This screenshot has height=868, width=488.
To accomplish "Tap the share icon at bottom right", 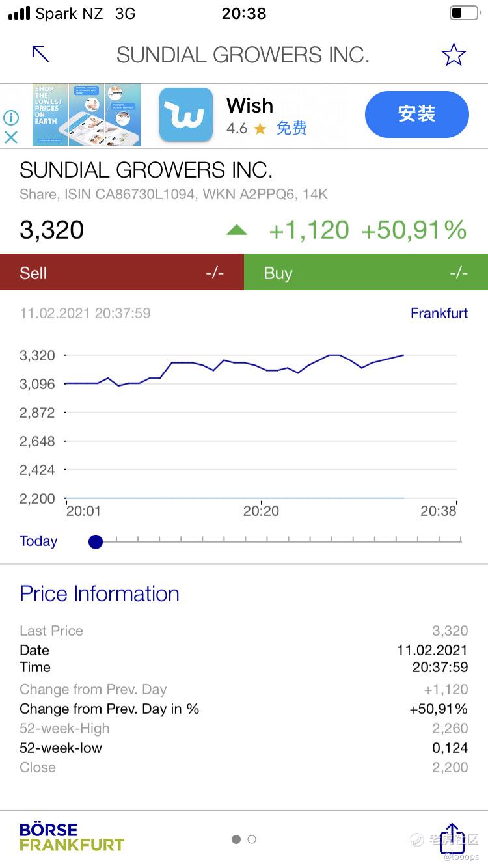I will 452,838.
